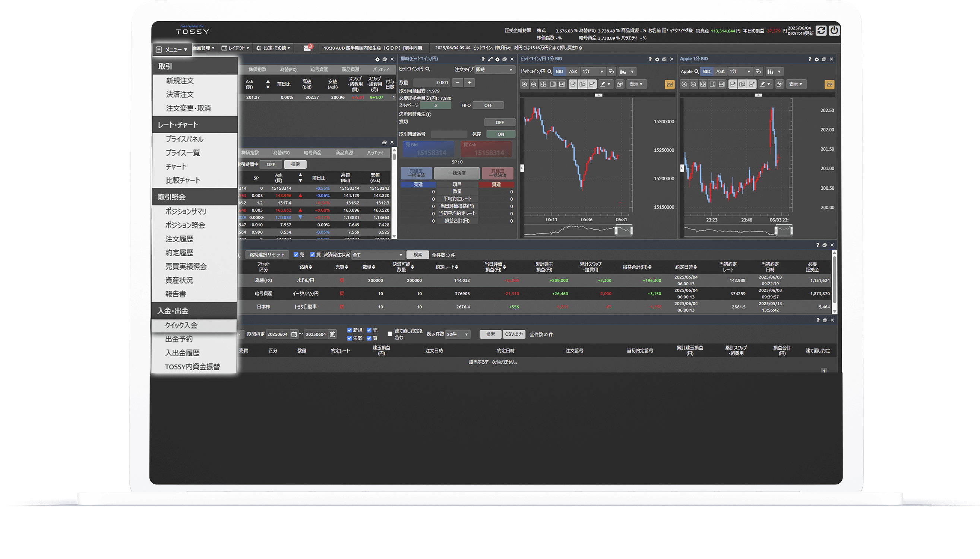Toggle the 保存 ON switch
Image resolution: width=980 pixels, height=559 pixels.
click(x=500, y=134)
